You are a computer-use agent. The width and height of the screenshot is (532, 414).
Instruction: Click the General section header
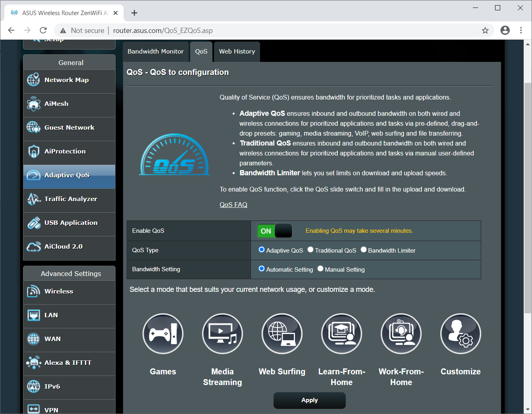click(x=69, y=62)
